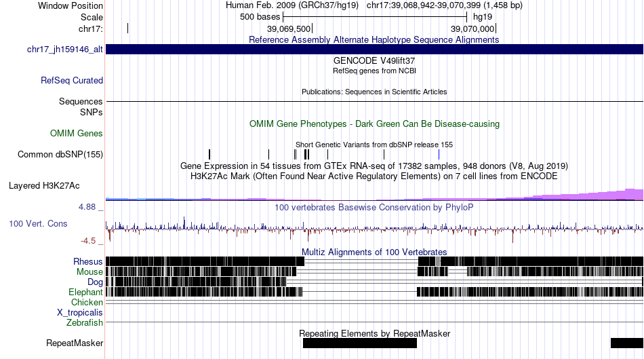Open the 100 Vert. Cons track label
This screenshot has width=644, height=359.
38,224
